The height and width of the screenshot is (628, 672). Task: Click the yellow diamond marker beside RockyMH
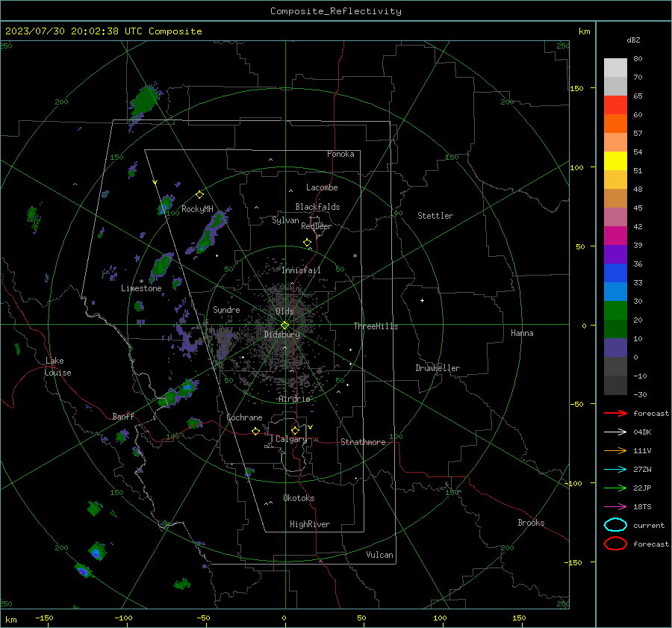pos(199,195)
